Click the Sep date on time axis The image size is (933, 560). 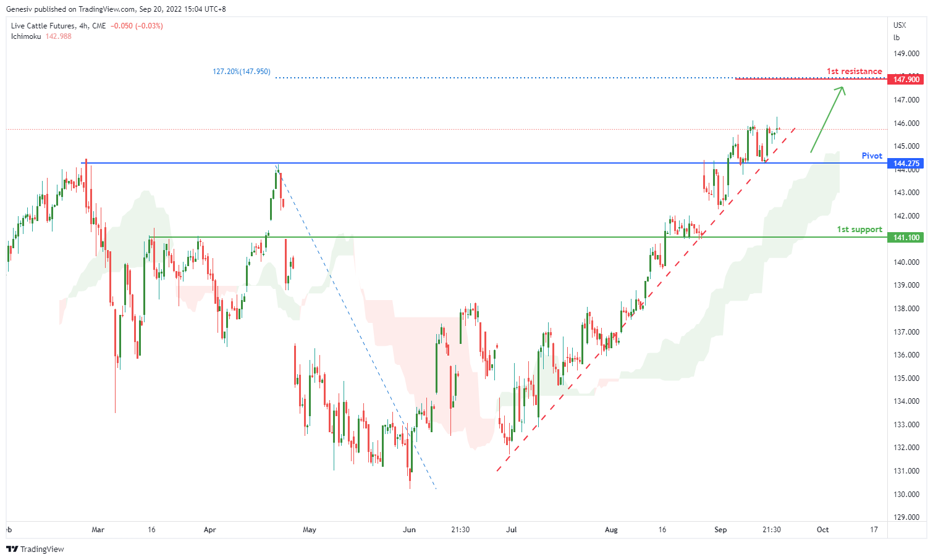(x=720, y=530)
